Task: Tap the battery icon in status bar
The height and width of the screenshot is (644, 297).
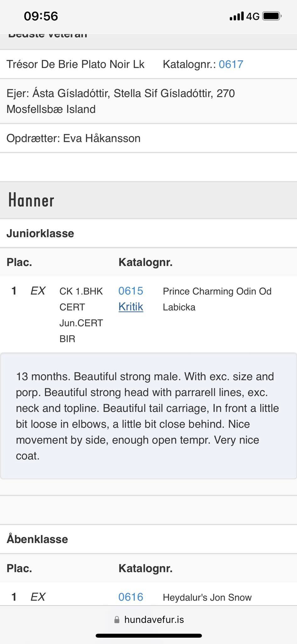Action: (x=272, y=16)
